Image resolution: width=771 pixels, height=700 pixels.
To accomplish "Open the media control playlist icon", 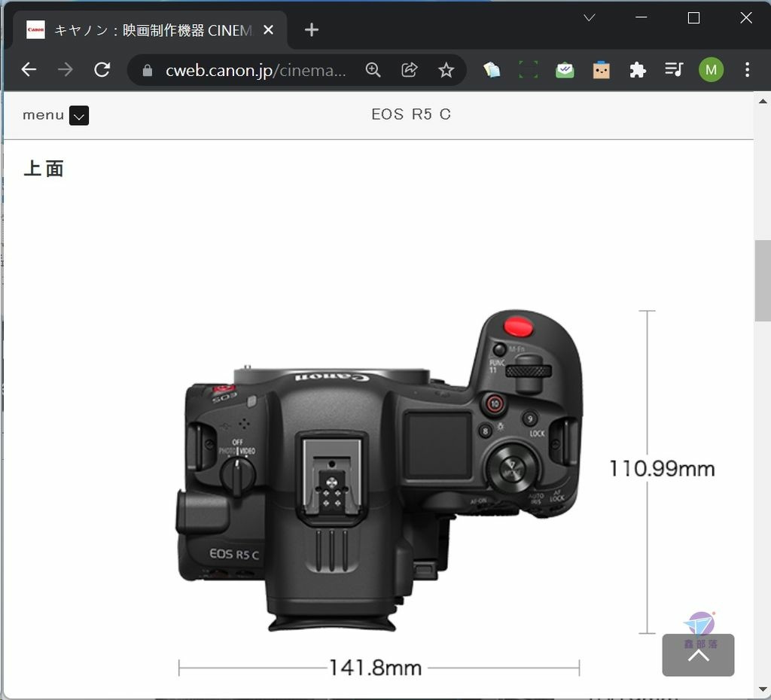I will coord(674,69).
